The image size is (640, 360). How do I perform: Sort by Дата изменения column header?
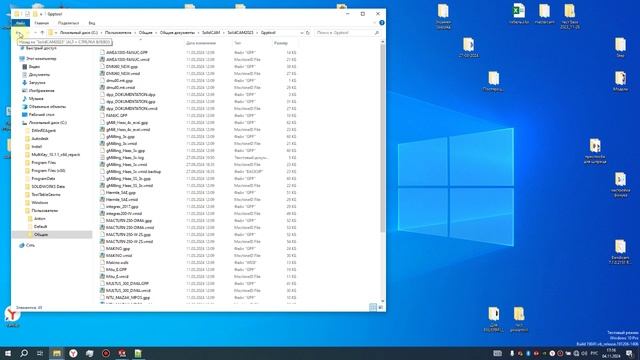[x=201, y=43]
